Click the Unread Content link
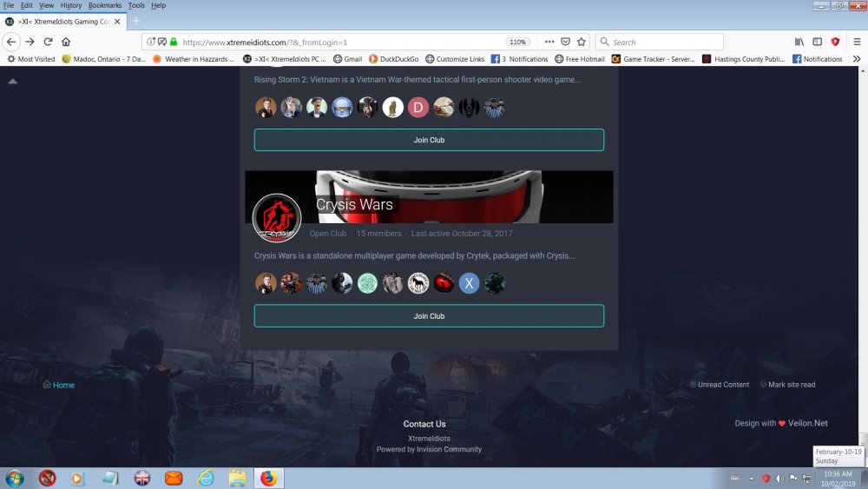This screenshot has height=489, width=868. coord(723,385)
